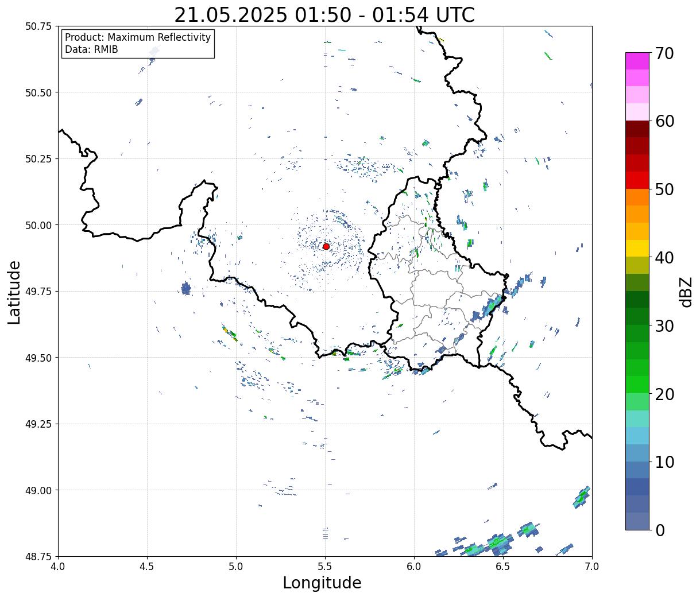
Task: Click the colorbar tick label 50
Action: tap(664, 189)
